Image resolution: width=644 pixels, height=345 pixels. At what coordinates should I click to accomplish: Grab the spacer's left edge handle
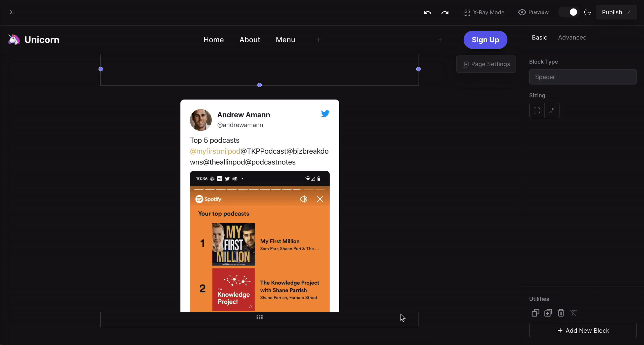coord(101,69)
